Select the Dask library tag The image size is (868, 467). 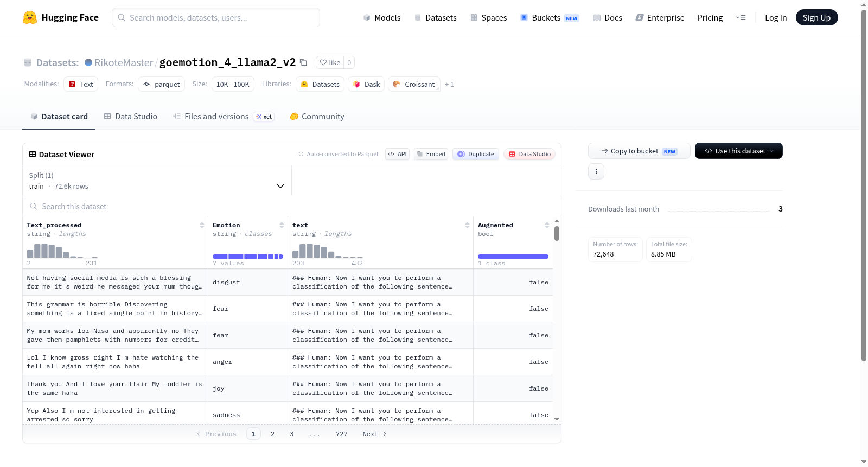(366, 84)
